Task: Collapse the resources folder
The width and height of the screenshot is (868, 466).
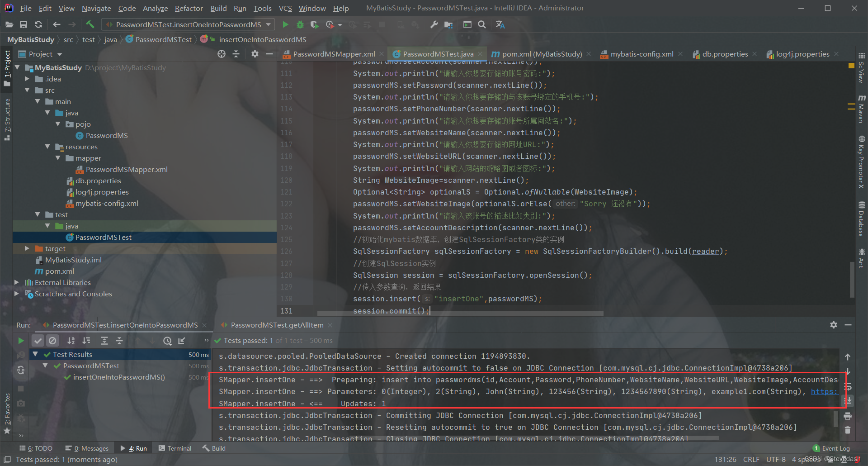Action: point(47,147)
